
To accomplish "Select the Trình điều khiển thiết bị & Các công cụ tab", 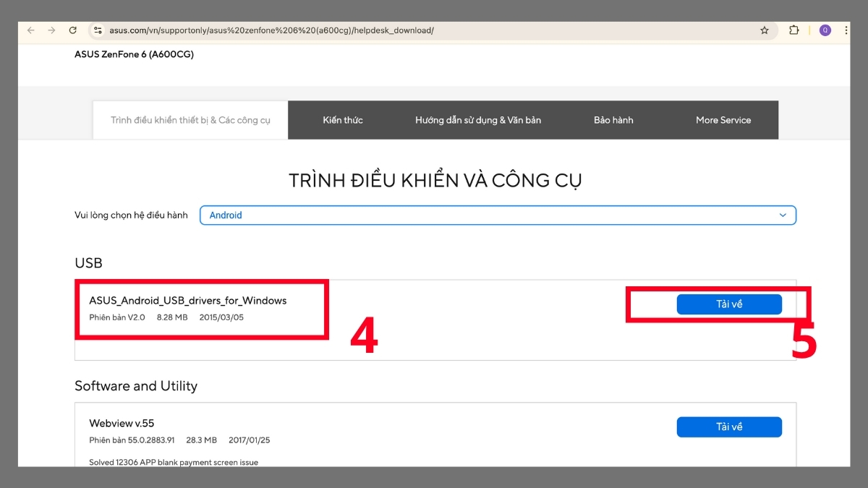I will 190,120.
